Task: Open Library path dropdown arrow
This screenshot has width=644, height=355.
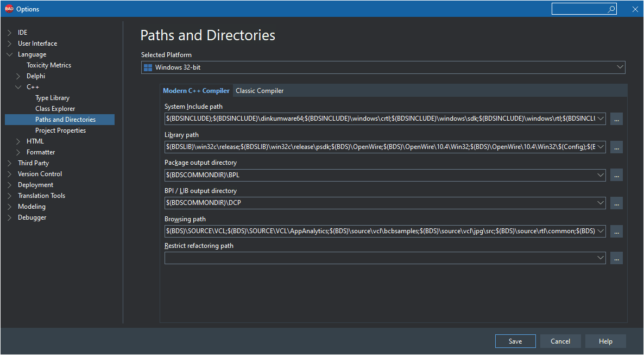Action: pyautogui.click(x=601, y=147)
